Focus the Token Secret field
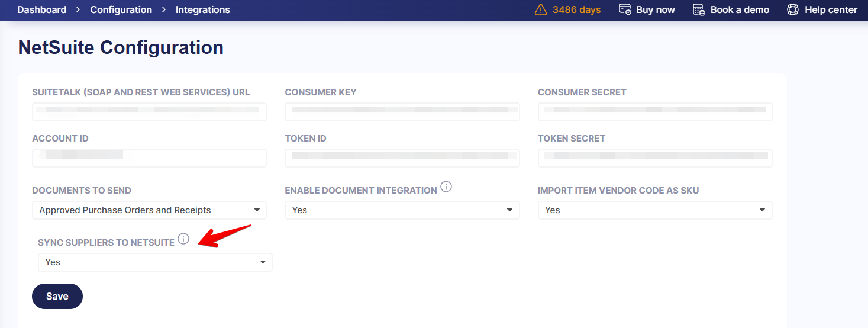 [655, 157]
